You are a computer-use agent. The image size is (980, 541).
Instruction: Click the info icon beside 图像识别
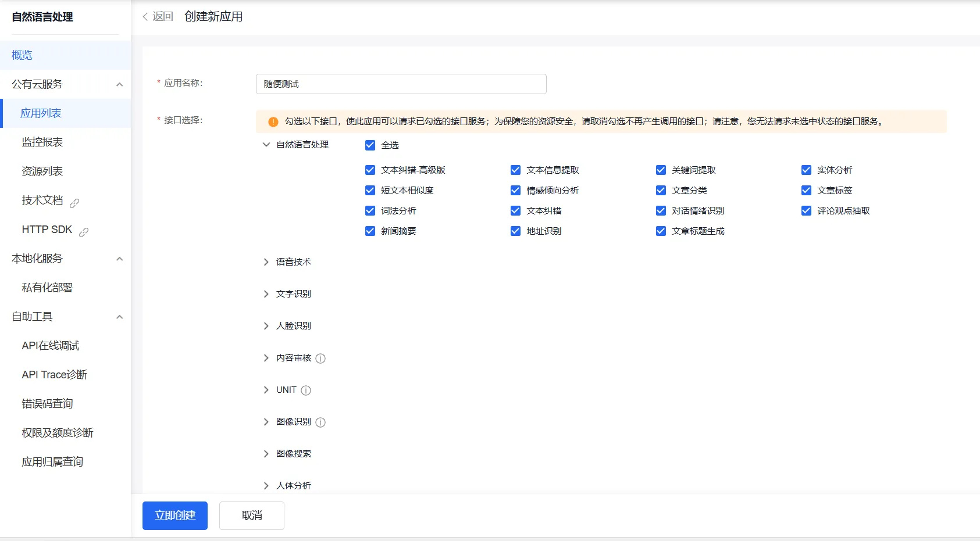coord(320,422)
